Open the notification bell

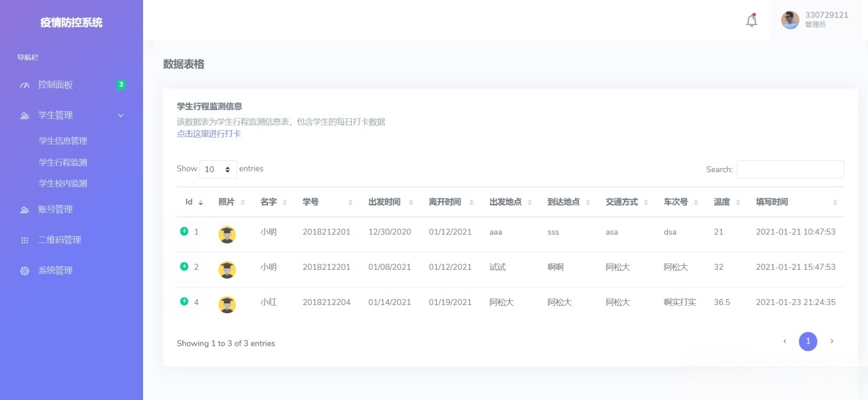point(751,21)
